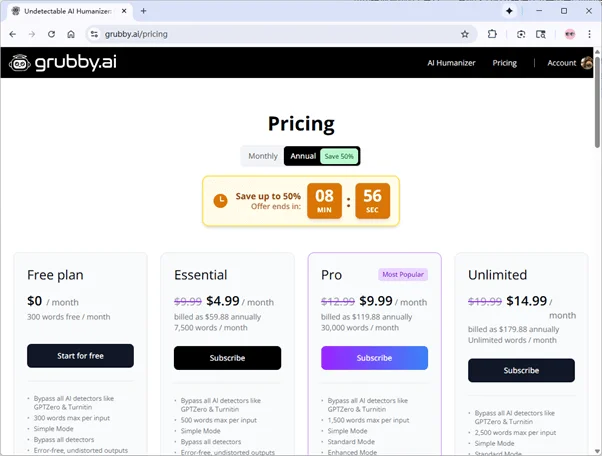The height and width of the screenshot is (456, 602).
Task: Open a new browser tab
Action: pos(144,10)
